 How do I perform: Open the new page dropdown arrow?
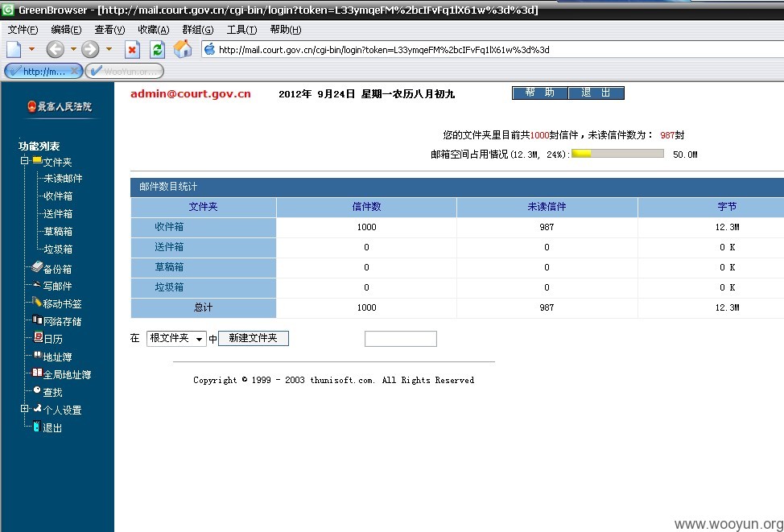pos(31,49)
